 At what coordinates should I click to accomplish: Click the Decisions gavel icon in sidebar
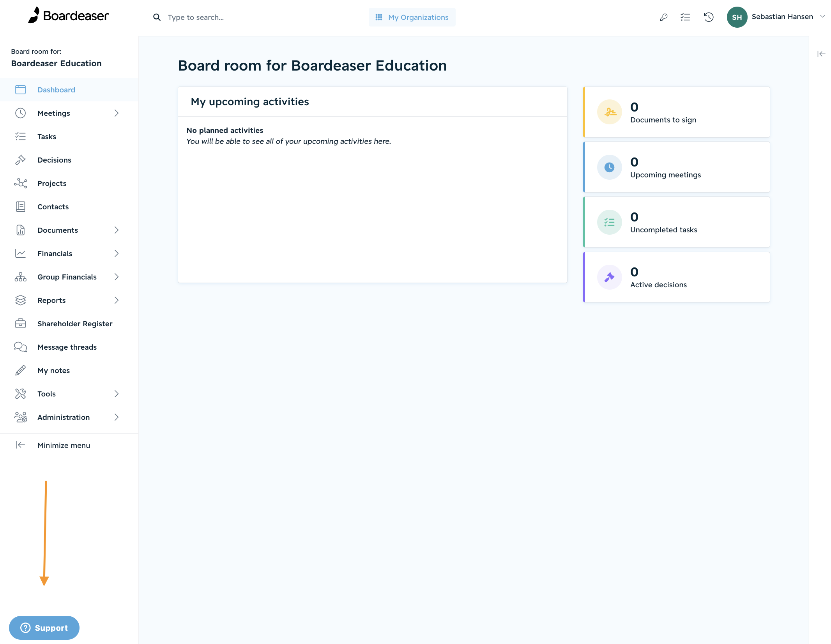pos(20,160)
